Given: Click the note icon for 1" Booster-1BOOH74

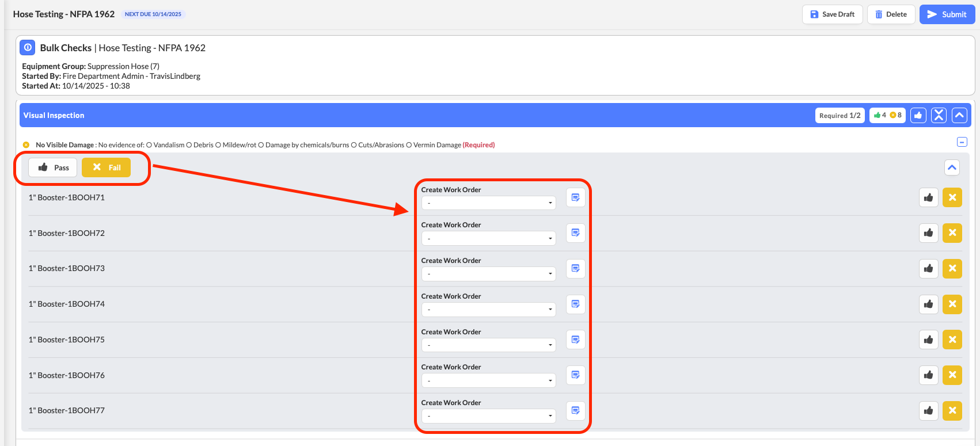Looking at the screenshot, I should [575, 304].
